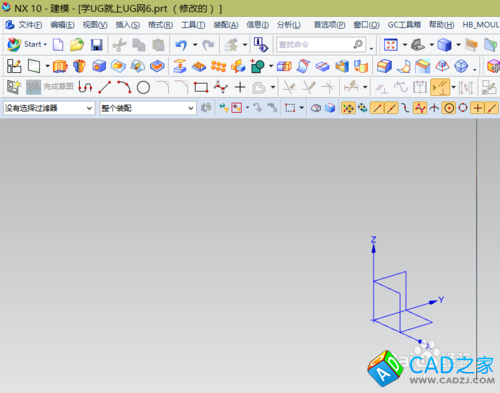The height and width of the screenshot is (393, 500).
Task: Open the selection filter dropdown
Action: point(48,108)
